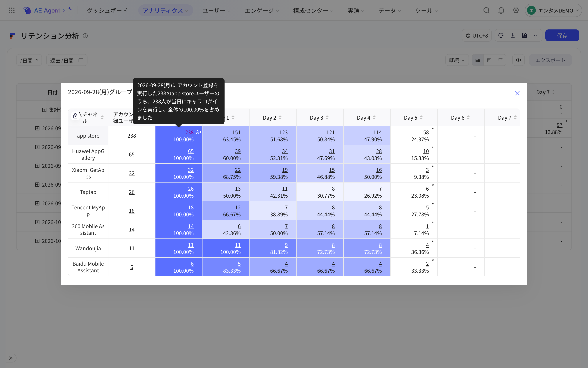Close the group detail dialog
Viewport: 588px width, 368px height.
(x=517, y=93)
